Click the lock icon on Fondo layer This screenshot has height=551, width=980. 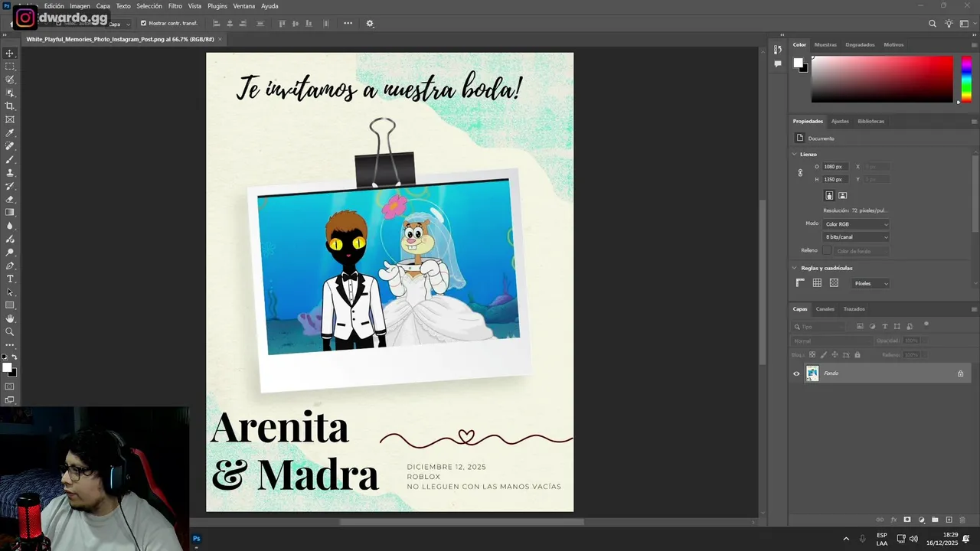click(x=960, y=373)
